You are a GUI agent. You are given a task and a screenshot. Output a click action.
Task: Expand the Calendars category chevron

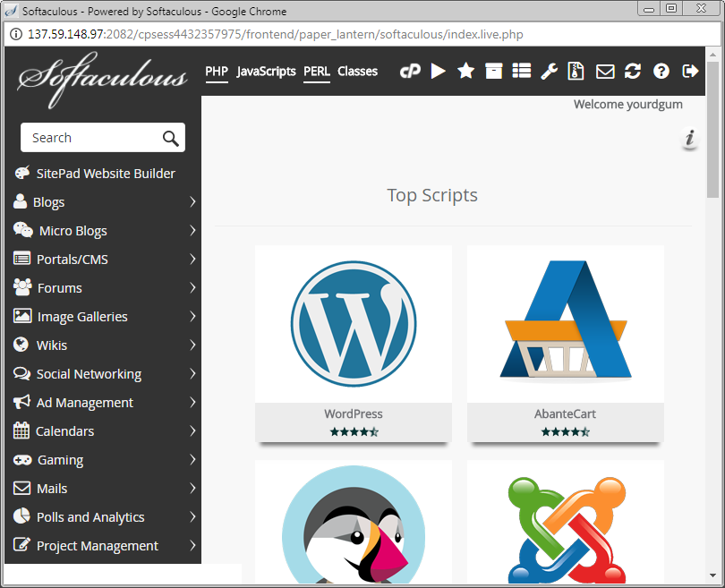[192, 430]
